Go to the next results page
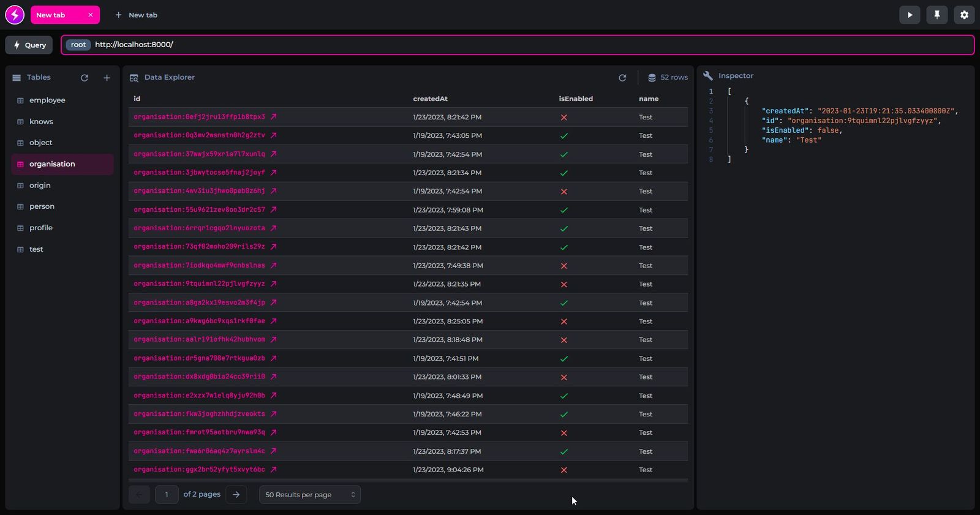The image size is (980, 515). pyautogui.click(x=236, y=495)
